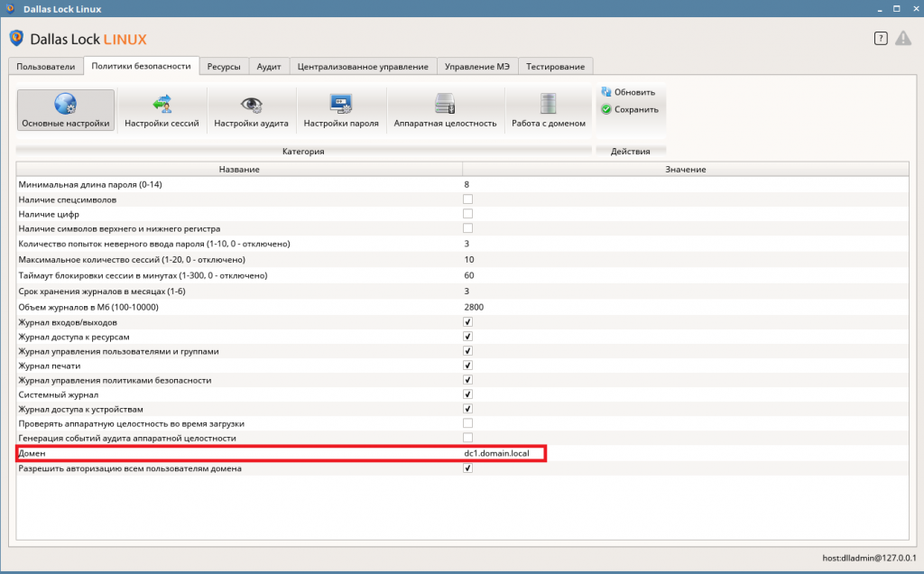
Task: Click the Сохранить button label
Action: pos(636,109)
